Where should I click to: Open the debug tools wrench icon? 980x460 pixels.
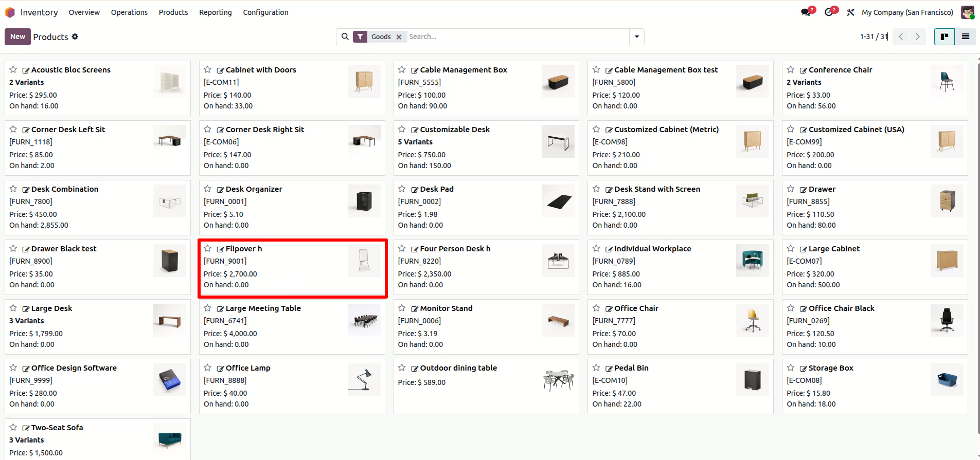point(850,12)
